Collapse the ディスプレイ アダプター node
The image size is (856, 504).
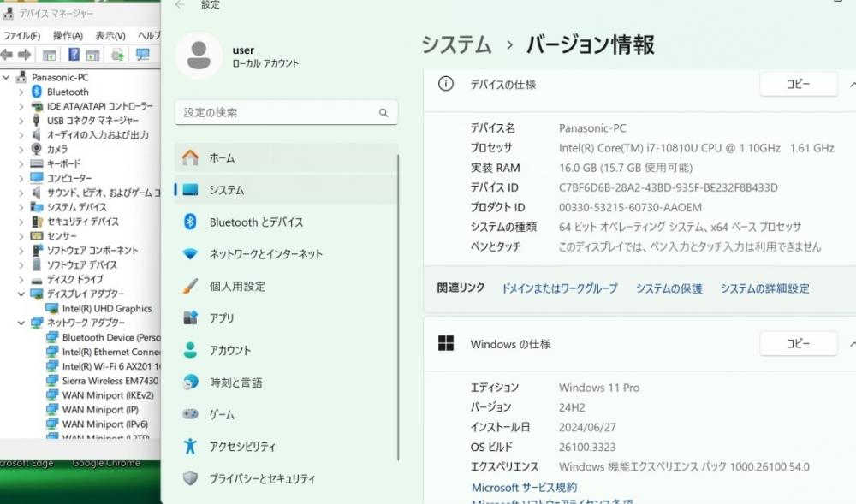click(x=21, y=294)
